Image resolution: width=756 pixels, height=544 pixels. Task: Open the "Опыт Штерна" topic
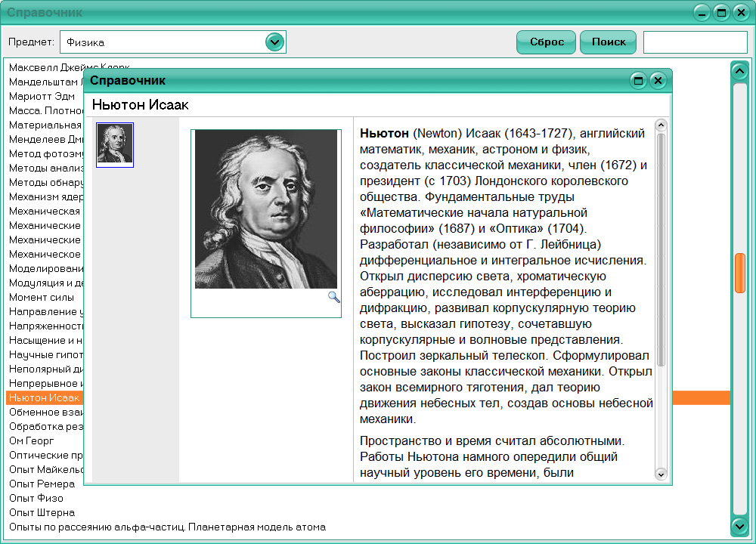(39, 512)
